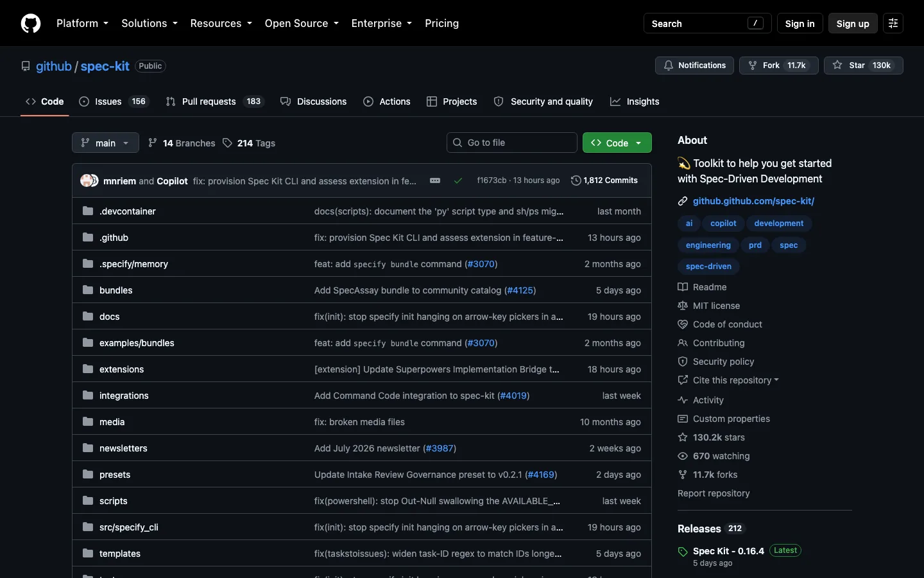Click the branch icon next to 14 Branches
Viewport: 924px width, 578px height.
(x=153, y=143)
